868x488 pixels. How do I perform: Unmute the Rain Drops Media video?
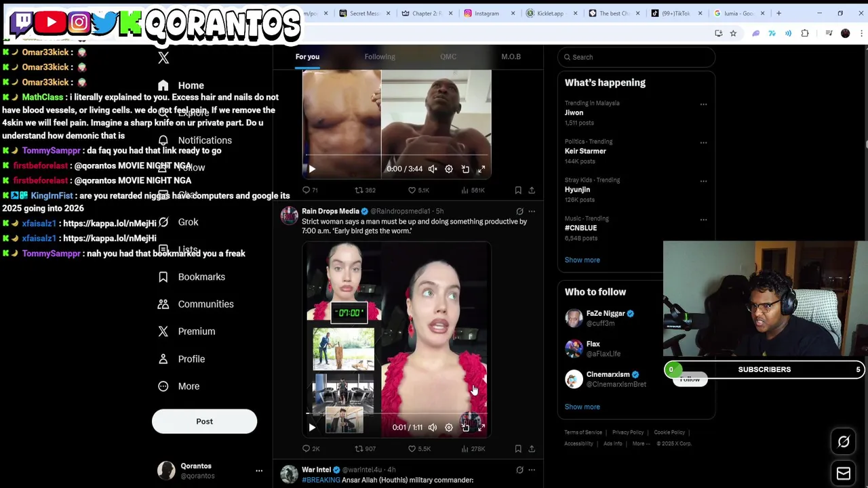433,428
